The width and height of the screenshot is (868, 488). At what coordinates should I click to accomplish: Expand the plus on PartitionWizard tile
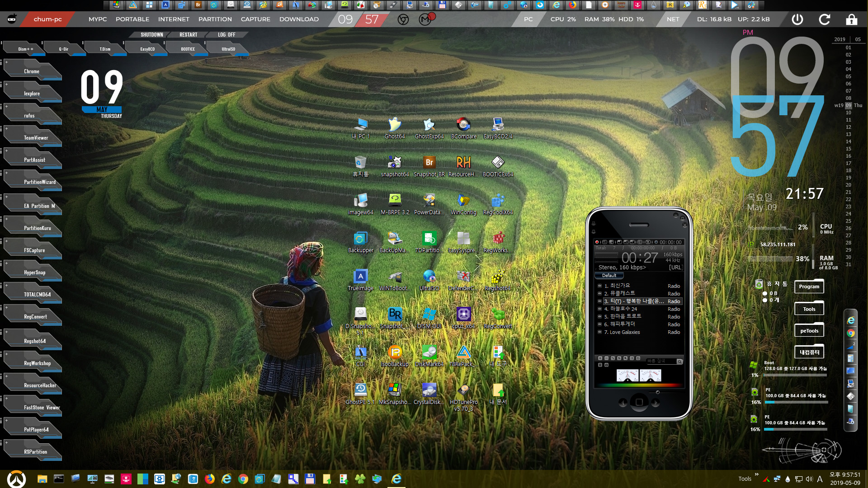6,173
